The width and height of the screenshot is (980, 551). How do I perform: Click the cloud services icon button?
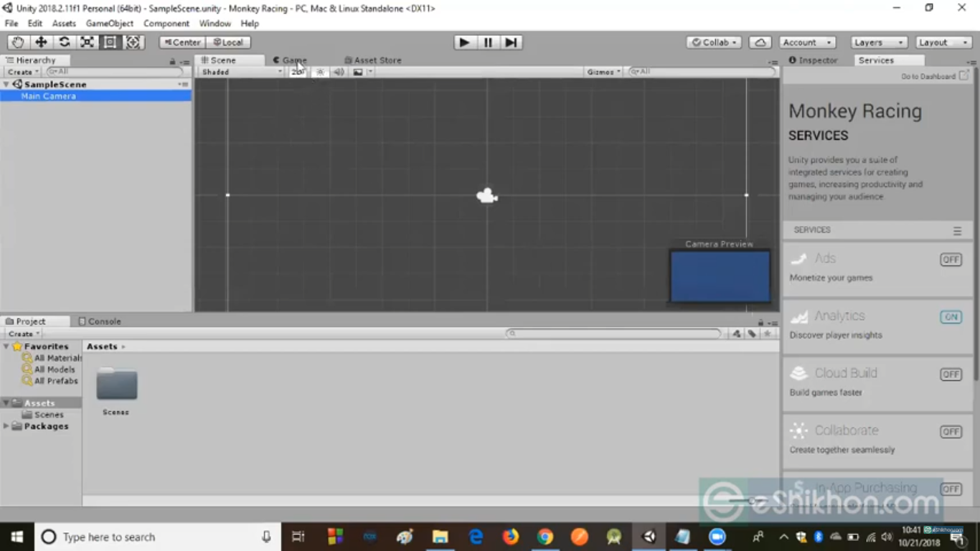(x=760, y=42)
